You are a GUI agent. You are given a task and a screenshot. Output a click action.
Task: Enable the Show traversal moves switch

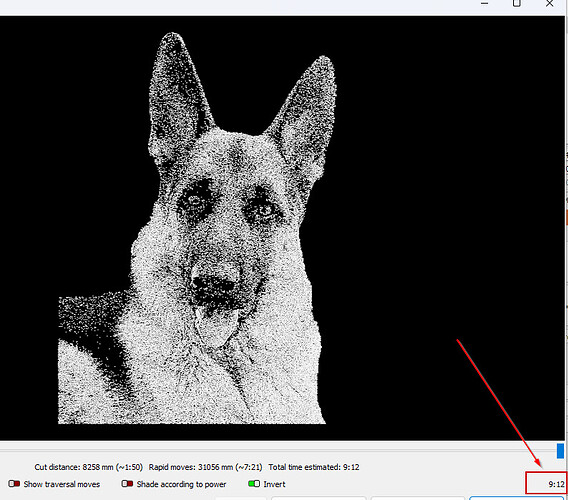[14, 484]
